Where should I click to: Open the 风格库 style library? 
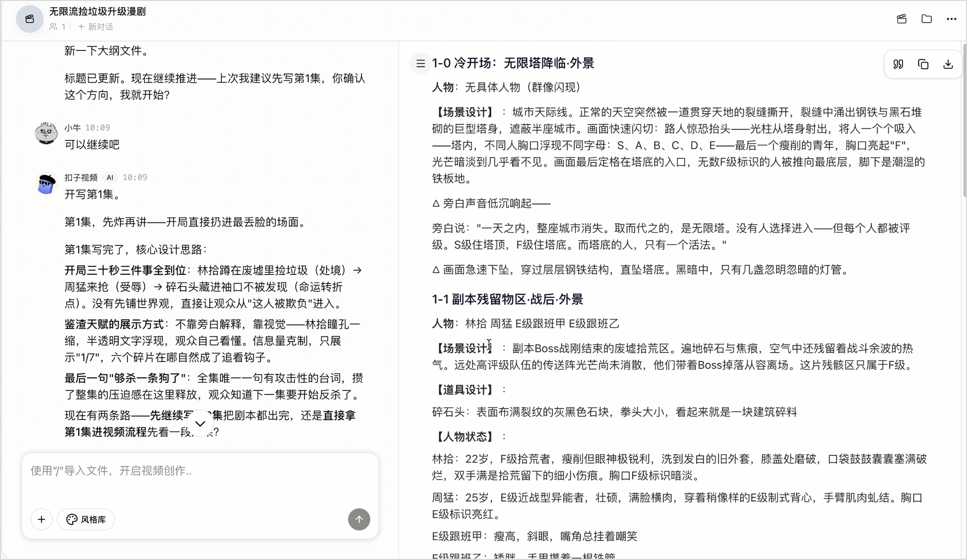(86, 519)
